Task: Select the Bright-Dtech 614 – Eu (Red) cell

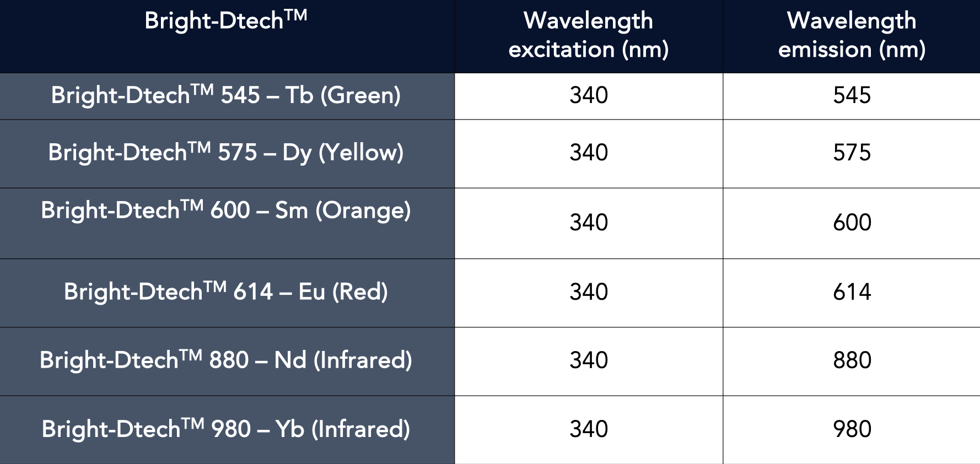Action: point(226,292)
